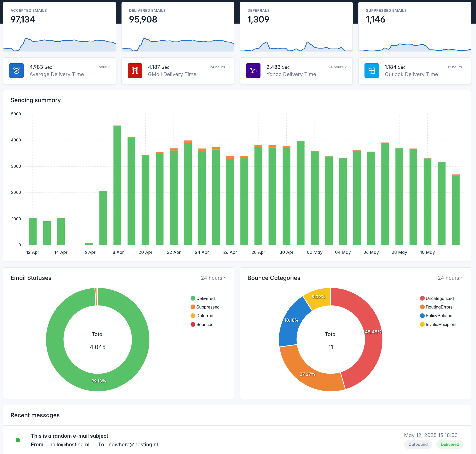Click the sender address hallo@hosting.nl
The height and width of the screenshot is (454, 476).
(69, 444)
